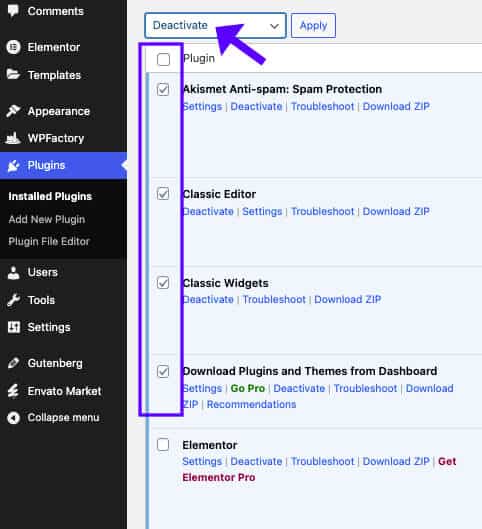Click the Classic Widgets plugin name
Image resolution: width=482 pixels, height=529 pixels.
[x=225, y=283]
